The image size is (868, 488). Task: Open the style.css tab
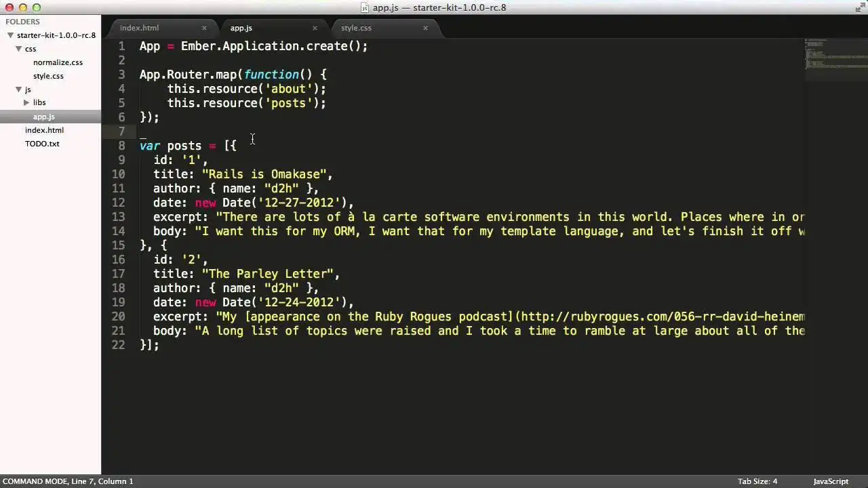pyautogui.click(x=356, y=28)
